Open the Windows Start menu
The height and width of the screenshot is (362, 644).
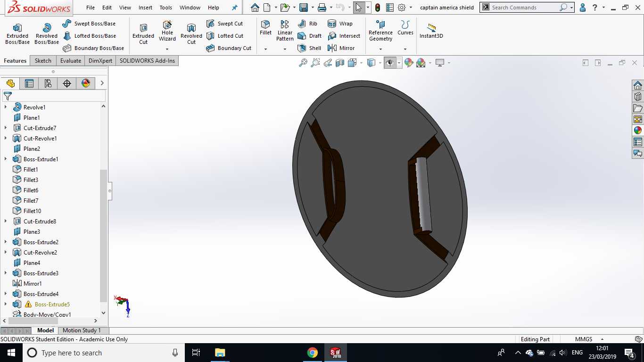click(x=11, y=353)
